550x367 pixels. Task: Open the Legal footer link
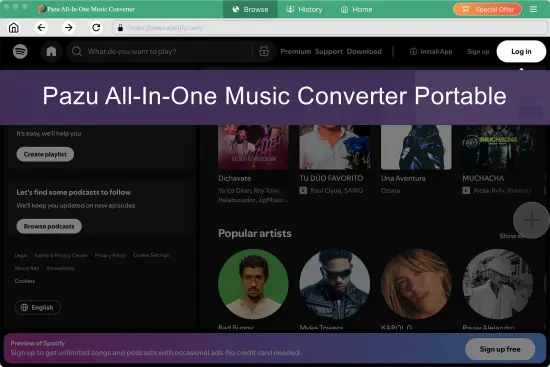point(21,255)
